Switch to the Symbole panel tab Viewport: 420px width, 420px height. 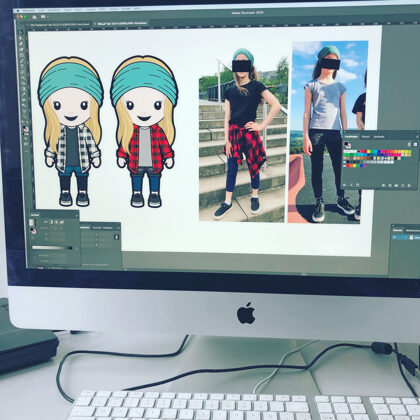379,136
